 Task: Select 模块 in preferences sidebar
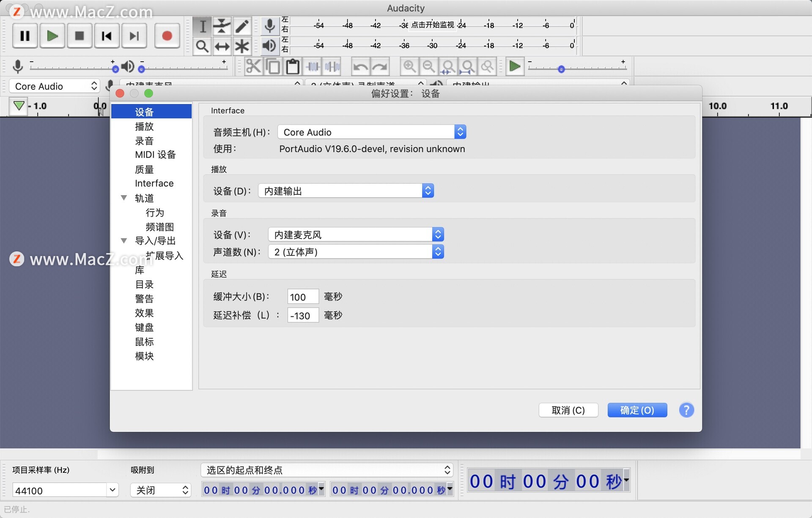(x=144, y=356)
